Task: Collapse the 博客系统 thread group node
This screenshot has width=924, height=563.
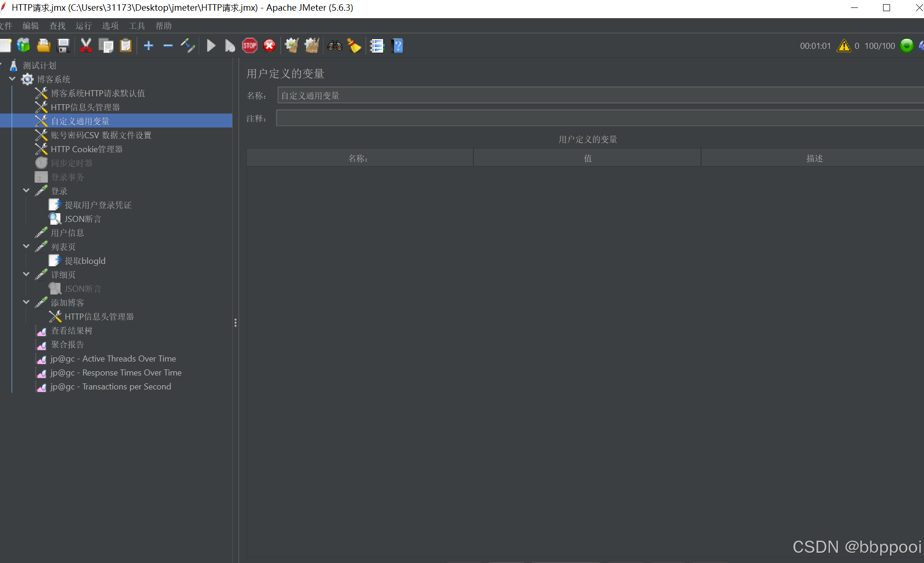Action: tap(13, 79)
